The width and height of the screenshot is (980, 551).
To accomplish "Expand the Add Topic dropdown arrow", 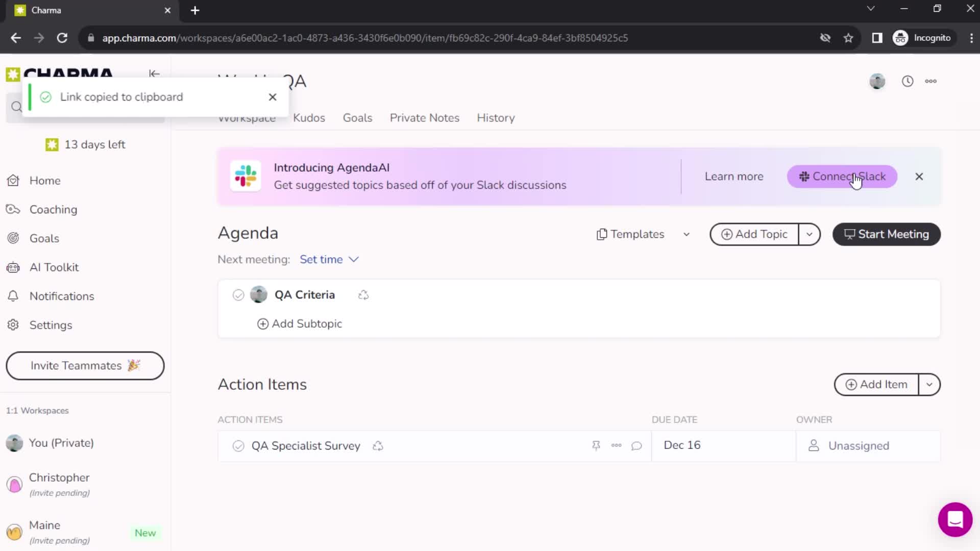I will [811, 234].
